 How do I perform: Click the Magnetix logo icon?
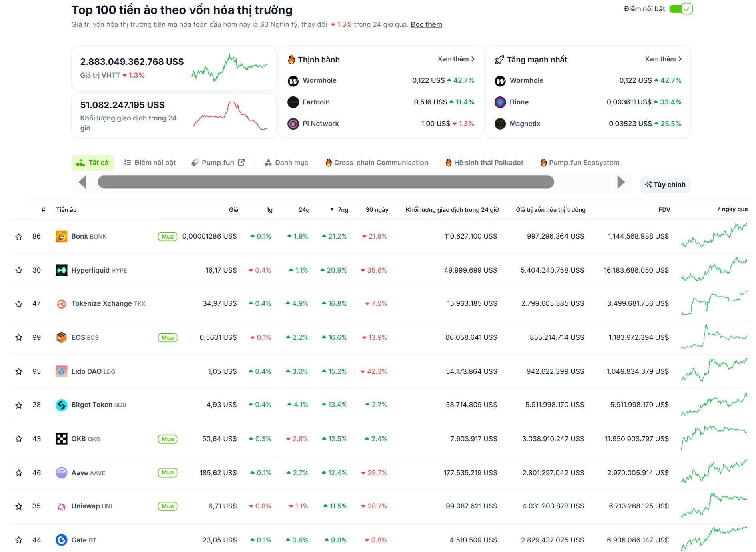tap(500, 124)
